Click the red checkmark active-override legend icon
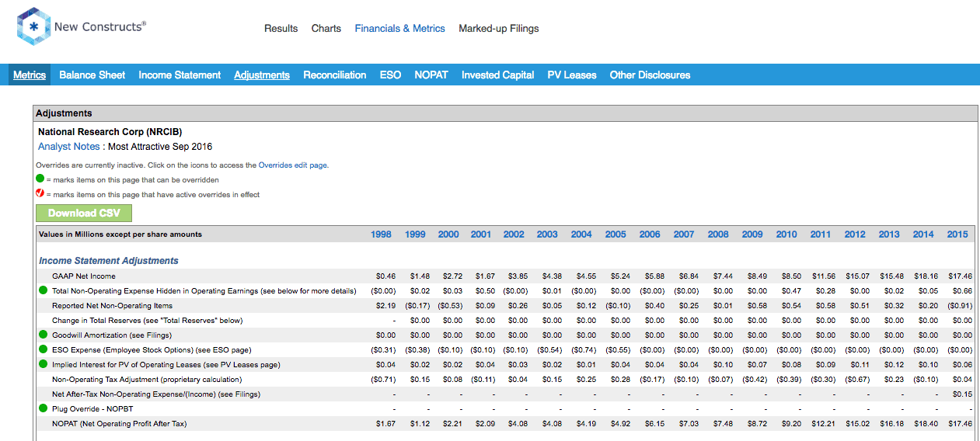This screenshot has width=980, height=441. pyautogui.click(x=40, y=194)
